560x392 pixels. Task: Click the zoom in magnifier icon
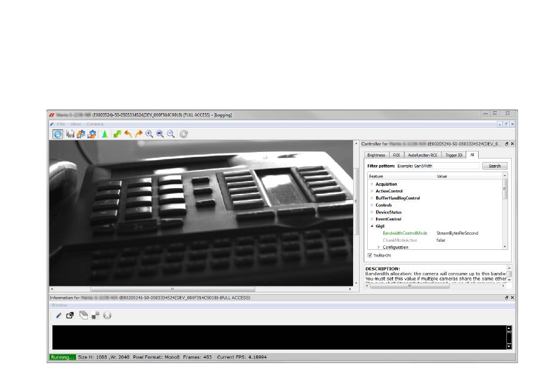point(149,134)
